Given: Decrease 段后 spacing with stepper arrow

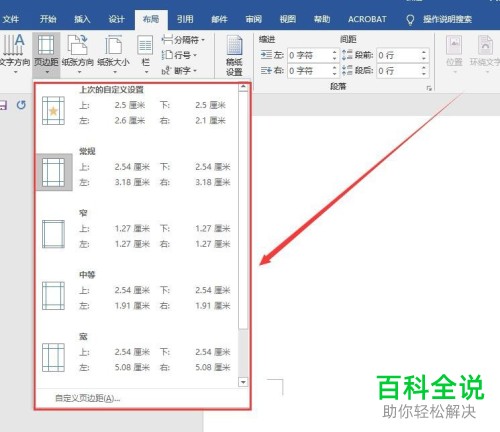Looking at the screenshot, I should (x=424, y=74).
